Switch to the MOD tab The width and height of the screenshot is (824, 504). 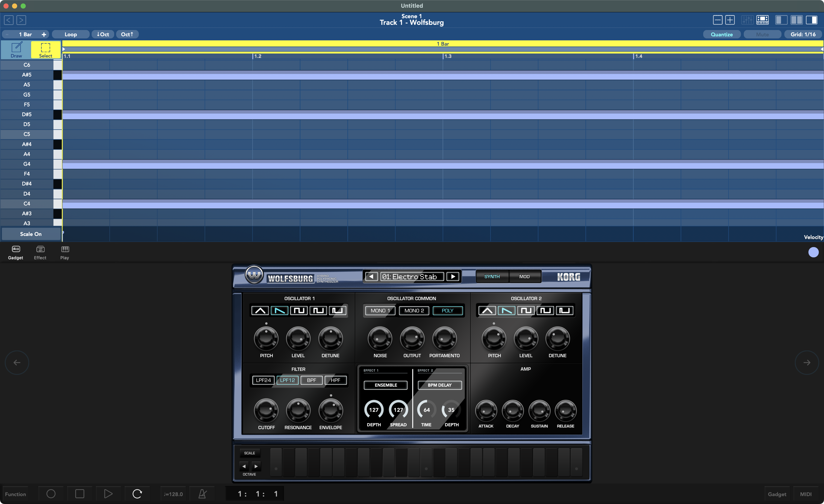524,276
